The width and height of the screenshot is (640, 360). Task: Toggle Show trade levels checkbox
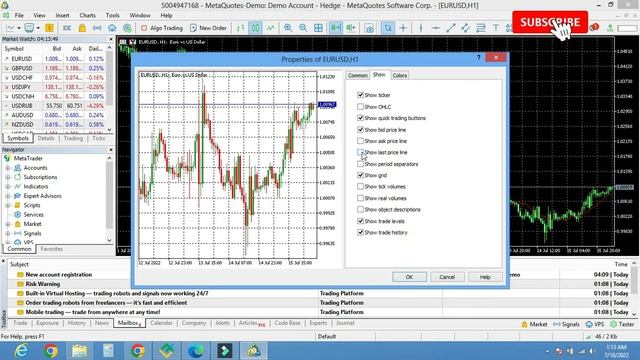[x=360, y=221]
